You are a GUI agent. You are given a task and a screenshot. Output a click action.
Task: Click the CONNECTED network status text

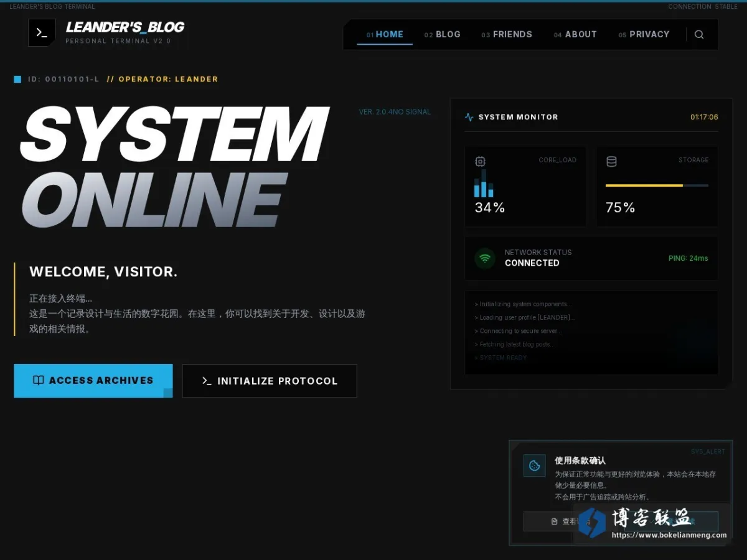pos(532,263)
